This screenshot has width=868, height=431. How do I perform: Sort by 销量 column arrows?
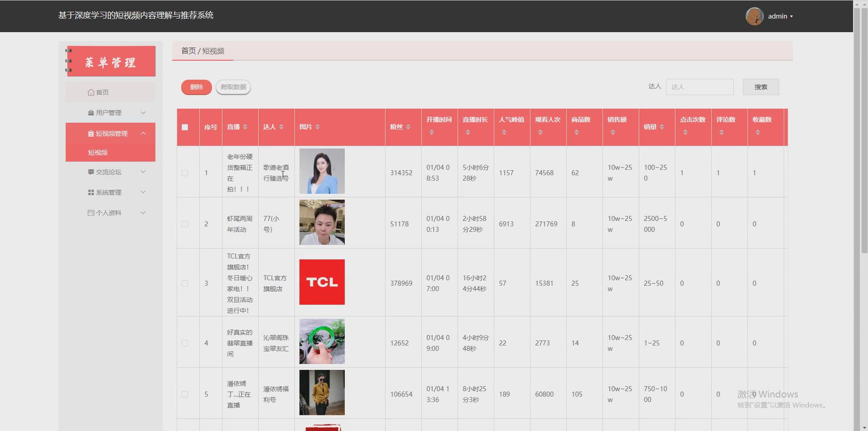point(662,127)
